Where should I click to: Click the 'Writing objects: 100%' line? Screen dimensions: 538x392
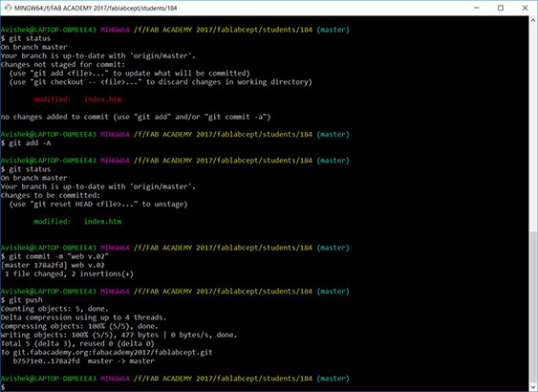pyautogui.click(x=118, y=335)
